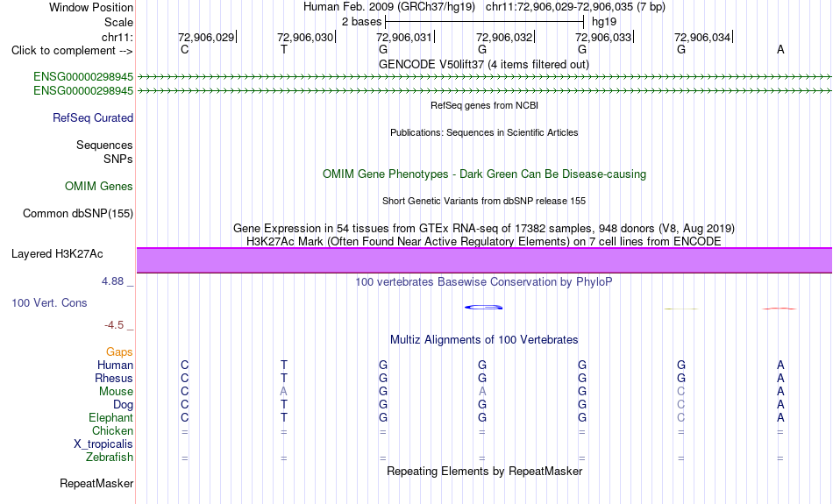Select the second ENSG00000298945 gene label
This screenshot has width=833, height=504.
coord(83,91)
